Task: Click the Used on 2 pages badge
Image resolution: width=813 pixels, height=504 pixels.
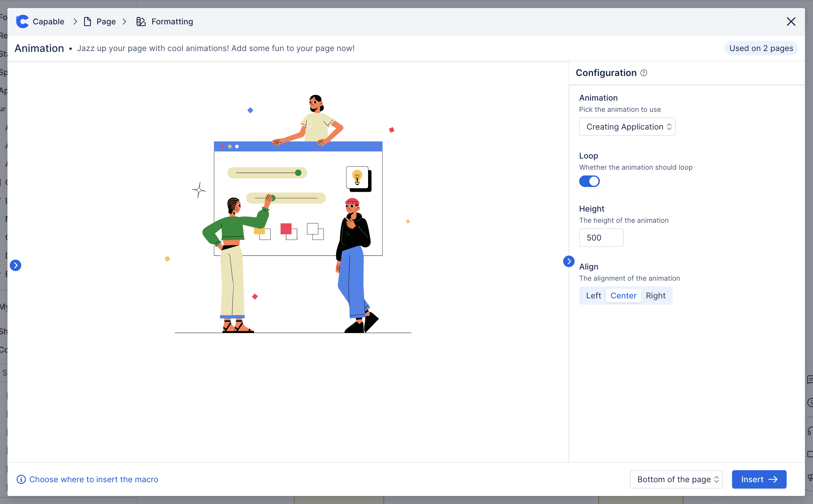Action: [x=761, y=48]
